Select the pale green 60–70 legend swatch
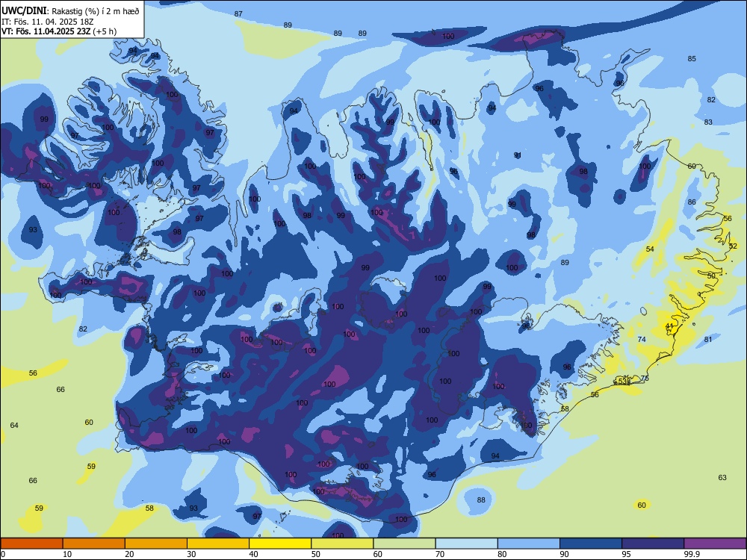Viewport: 747px width, 560px height. (404, 544)
